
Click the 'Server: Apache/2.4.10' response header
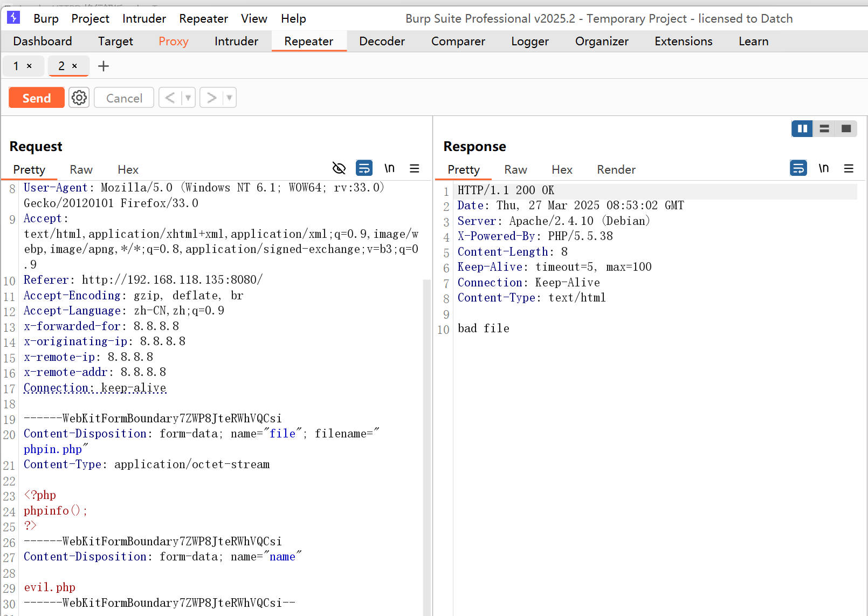(554, 221)
